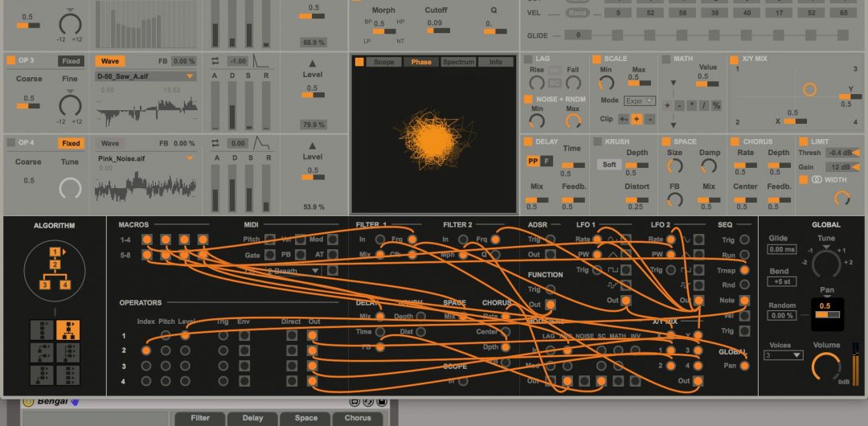Open the Space tab below Bengal
This screenshot has width=868, height=426.
(305, 418)
